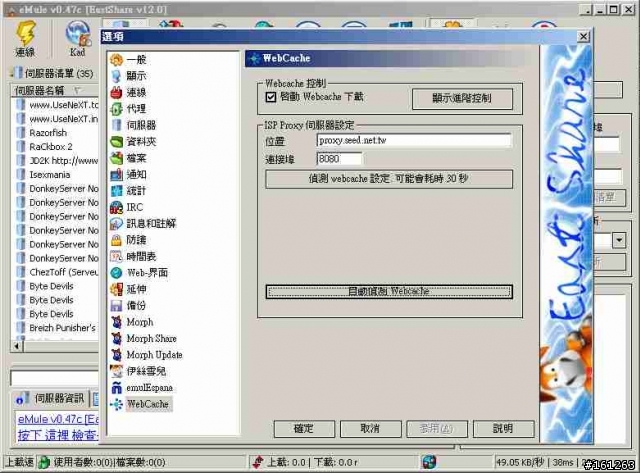Click the Kad globe toolbar icon
This screenshot has width=640, height=473.
pos(78,39)
